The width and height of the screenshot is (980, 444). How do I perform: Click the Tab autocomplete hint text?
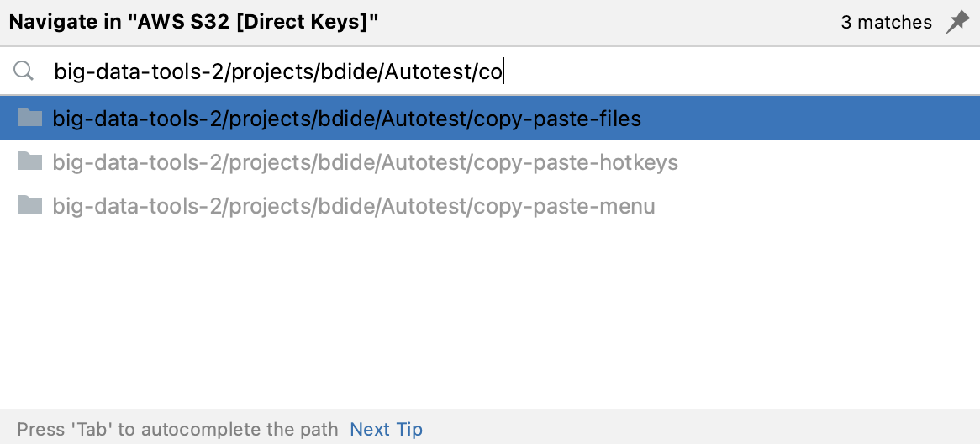(x=177, y=429)
